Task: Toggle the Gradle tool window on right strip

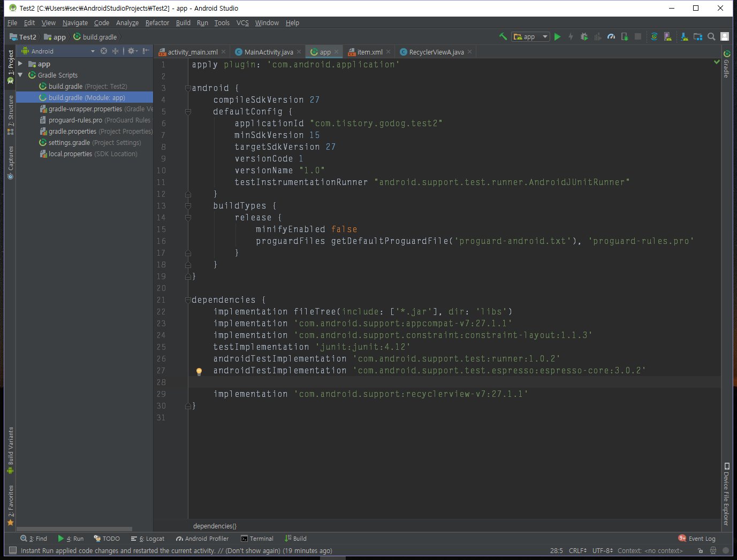Action: tap(727, 64)
